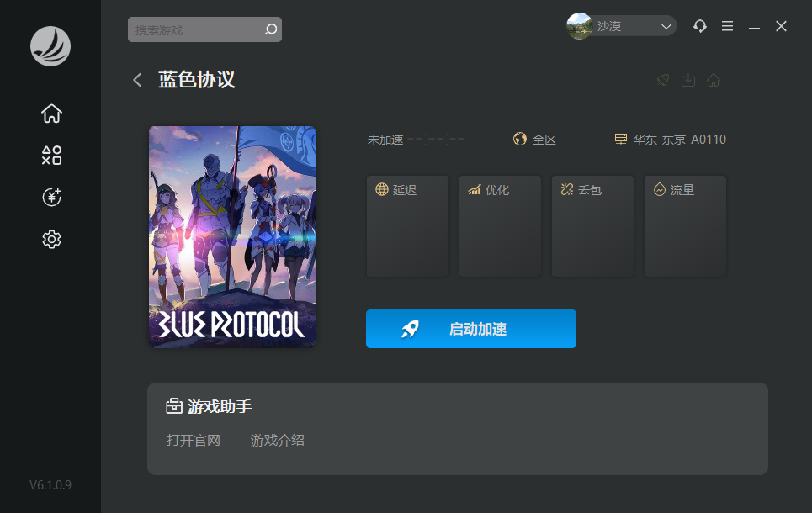
Task: Click the 未加速 status text
Action: pos(385,140)
